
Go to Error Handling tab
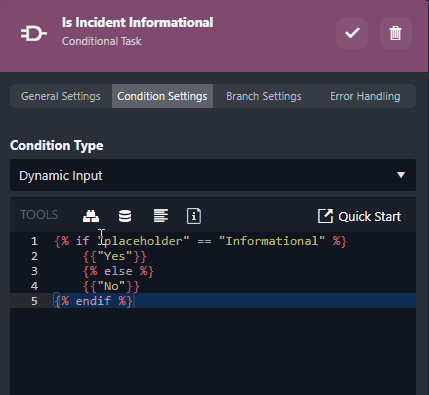click(365, 96)
